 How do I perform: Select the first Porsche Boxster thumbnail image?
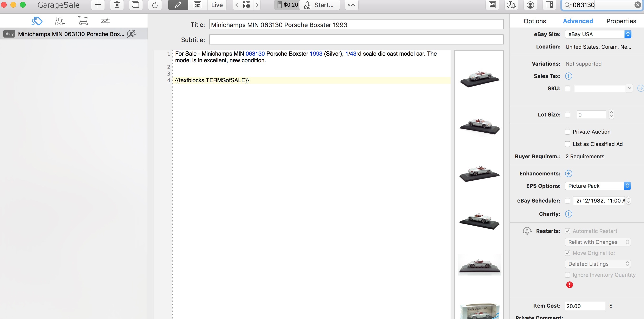[479, 79]
